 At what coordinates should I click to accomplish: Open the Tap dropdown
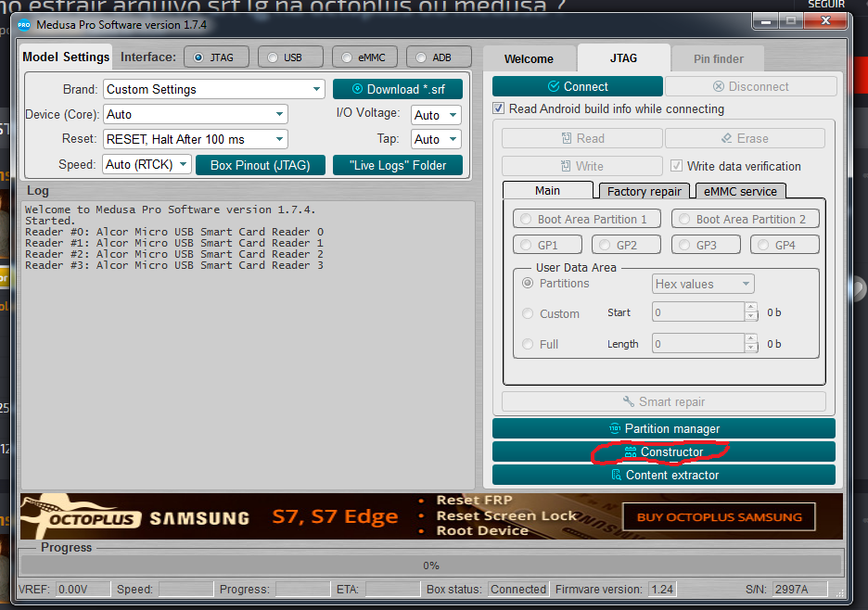pos(436,139)
